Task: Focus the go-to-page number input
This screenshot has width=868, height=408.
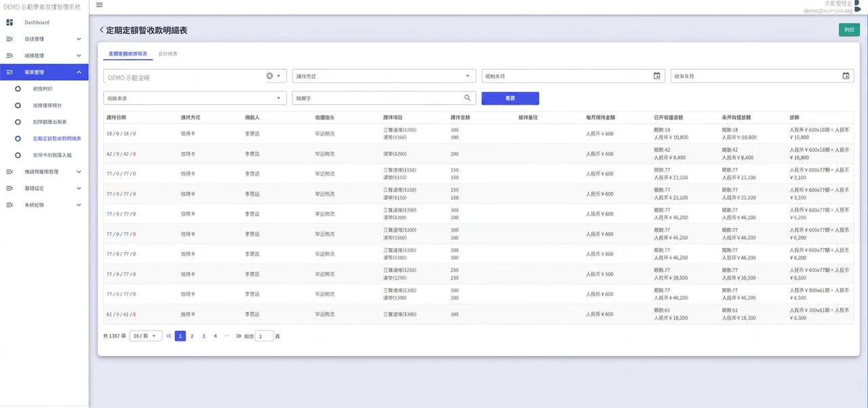Action: tap(264, 335)
